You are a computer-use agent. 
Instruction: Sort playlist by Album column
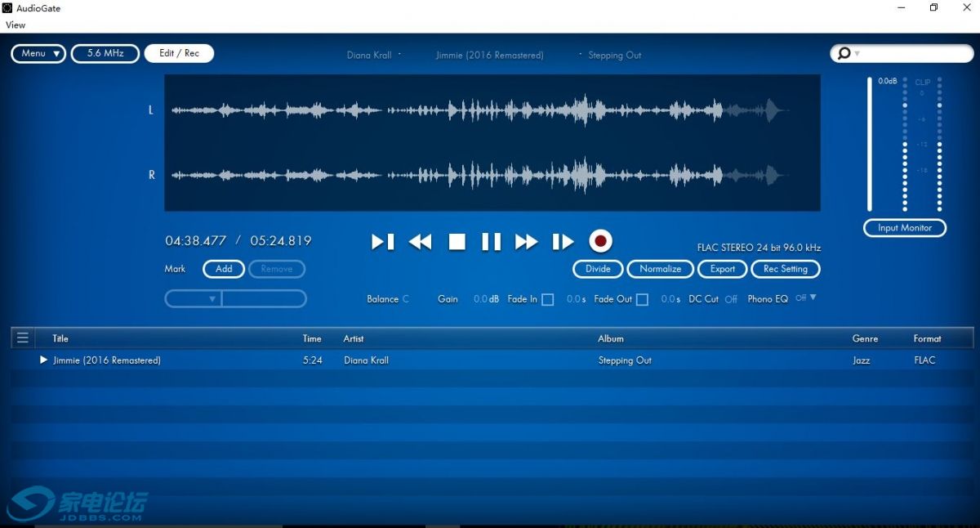[611, 338]
